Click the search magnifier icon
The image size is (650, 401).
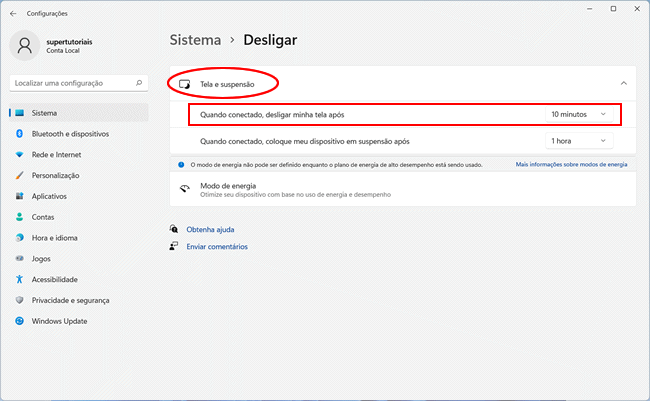[138, 83]
